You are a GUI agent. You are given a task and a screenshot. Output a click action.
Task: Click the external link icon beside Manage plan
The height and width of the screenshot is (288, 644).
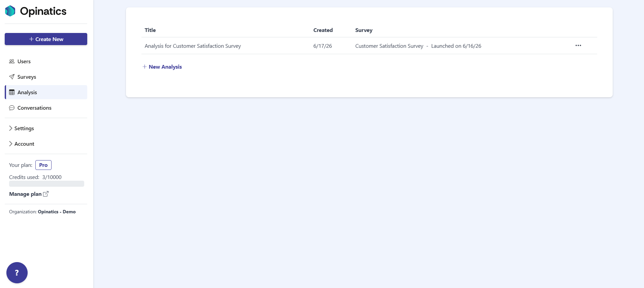point(46,194)
